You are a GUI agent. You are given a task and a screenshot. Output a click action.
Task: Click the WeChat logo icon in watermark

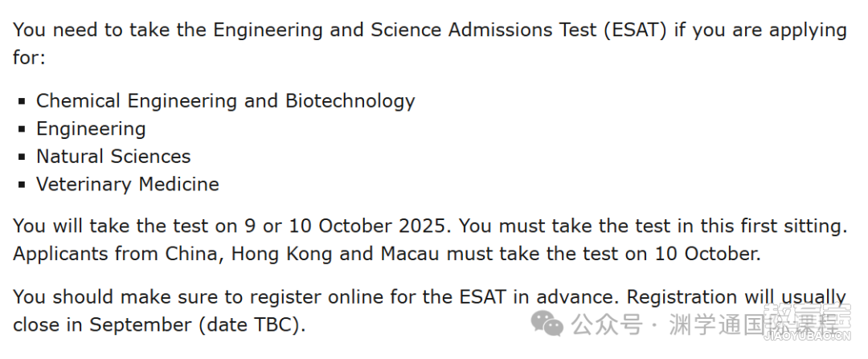[547, 323]
